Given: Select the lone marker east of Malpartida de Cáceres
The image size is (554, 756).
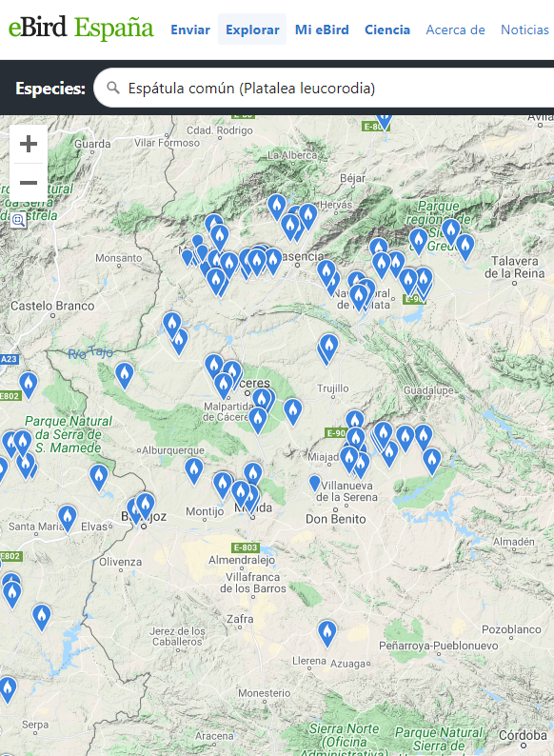Looking at the screenshot, I should click(x=292, y=411).
